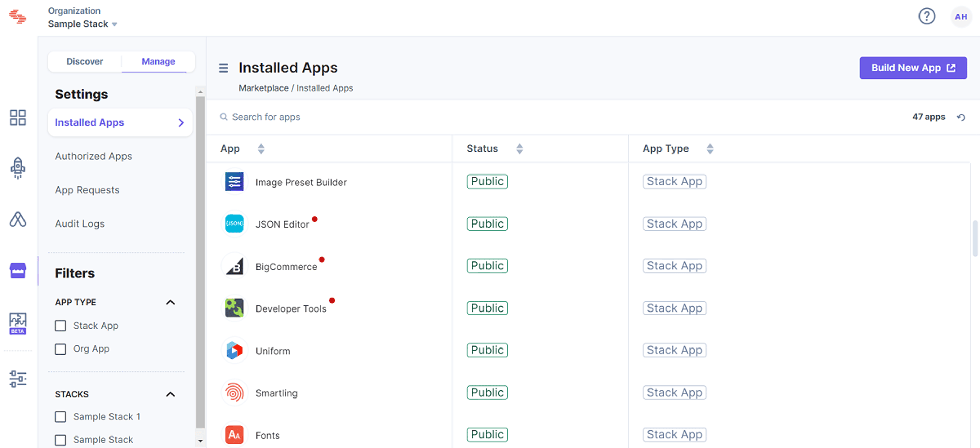
Task: Select Installed Apps in Settings
Action: (120, 122)
